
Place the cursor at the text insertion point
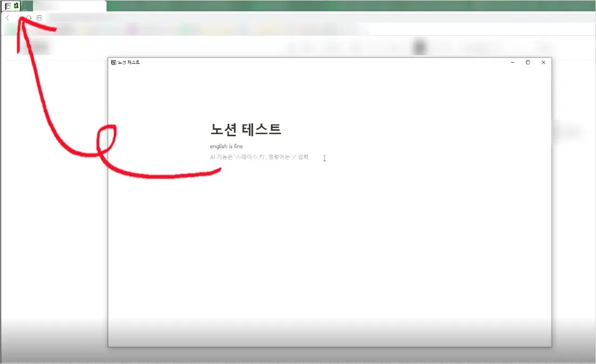pyautogui.click(x=325, y=158)
